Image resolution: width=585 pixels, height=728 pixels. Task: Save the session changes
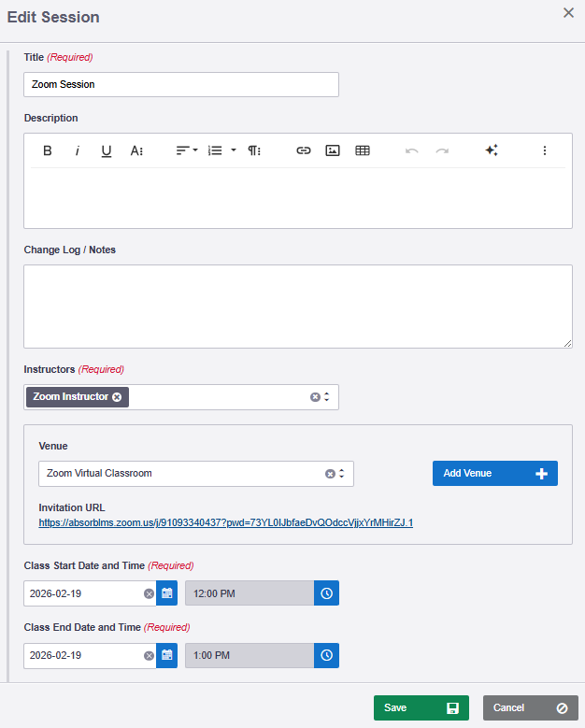[421, 707]
